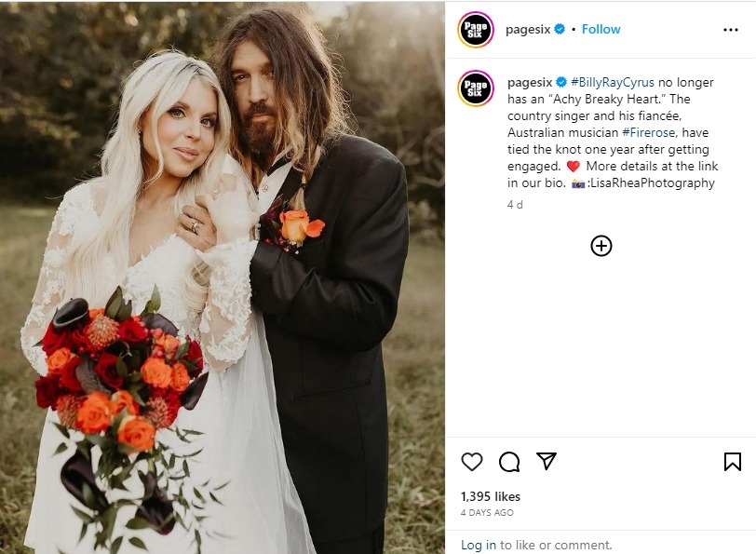
Task: Open pagesix username in the caption
Action: [x=530, y=83]
